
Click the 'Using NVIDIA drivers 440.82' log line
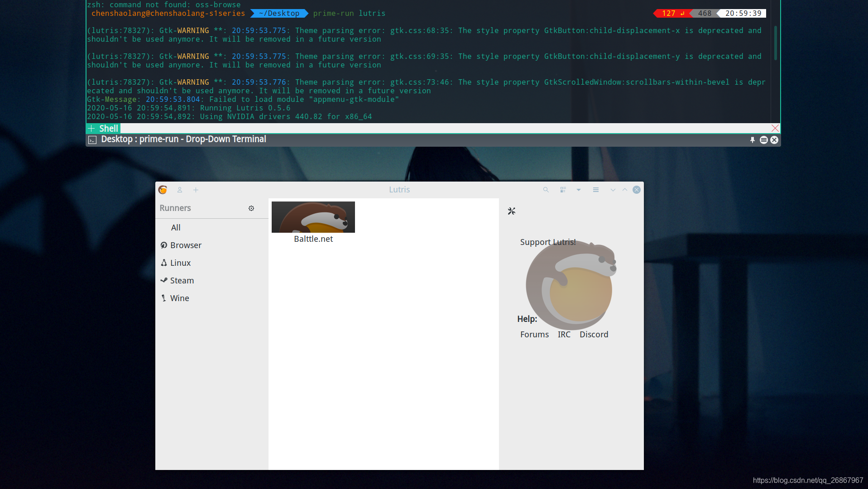pos(230,117)
